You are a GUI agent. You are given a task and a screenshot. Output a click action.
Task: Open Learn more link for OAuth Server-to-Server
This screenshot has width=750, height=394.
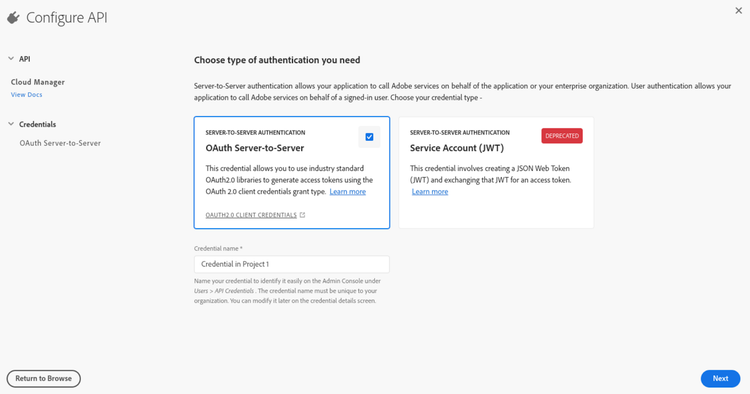point(348,192)
